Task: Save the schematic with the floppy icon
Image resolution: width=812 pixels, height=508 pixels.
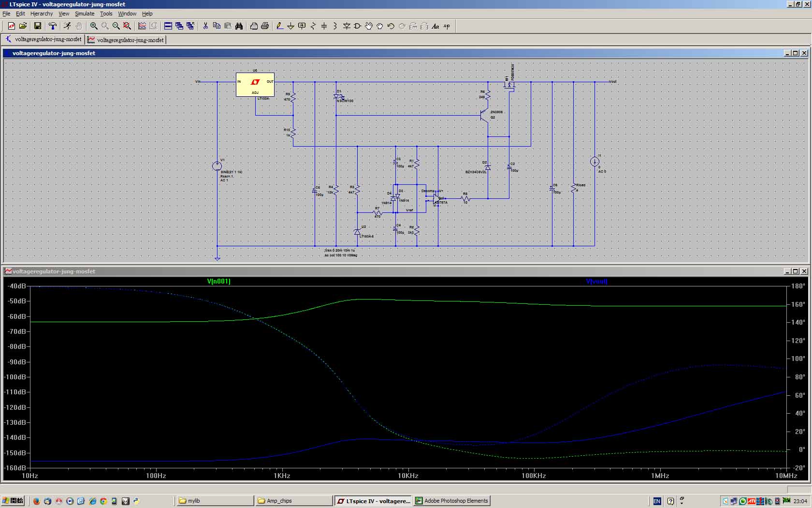Action: (x=37, y=26)
